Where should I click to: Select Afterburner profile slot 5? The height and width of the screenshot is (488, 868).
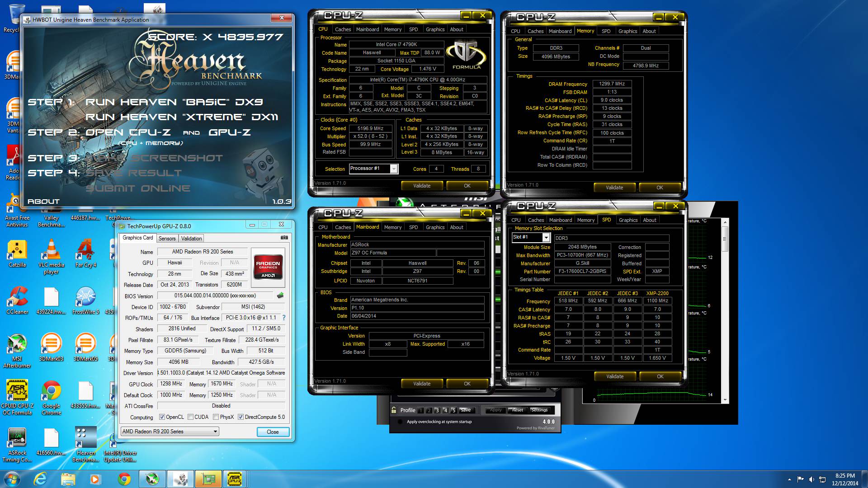click(453, 410)
